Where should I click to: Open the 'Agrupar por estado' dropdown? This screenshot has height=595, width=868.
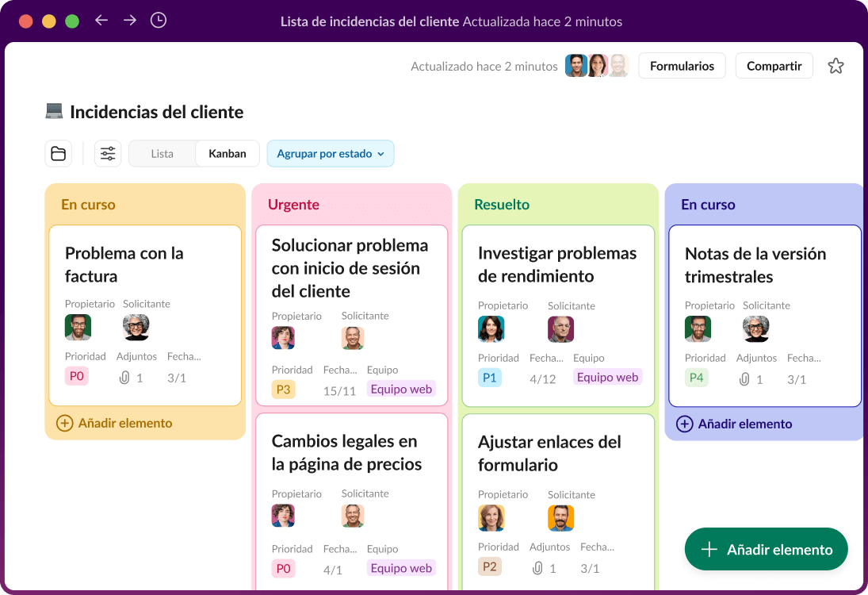331,153
